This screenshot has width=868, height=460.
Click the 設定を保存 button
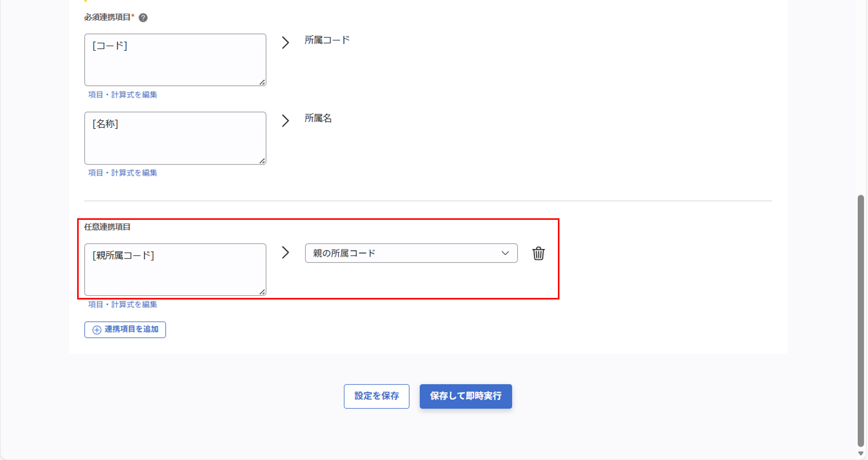tap(376, 396)
